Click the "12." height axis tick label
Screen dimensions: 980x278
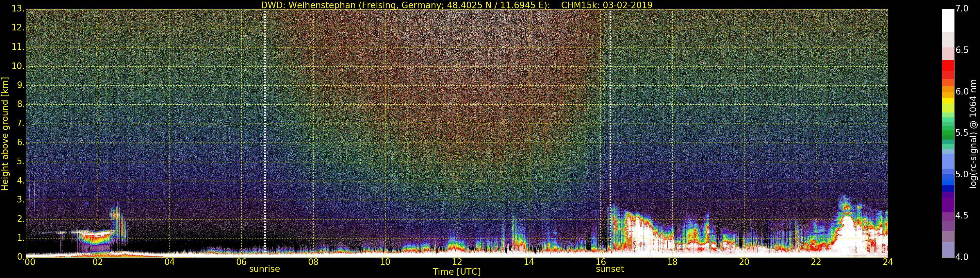[x=18, y=28]
